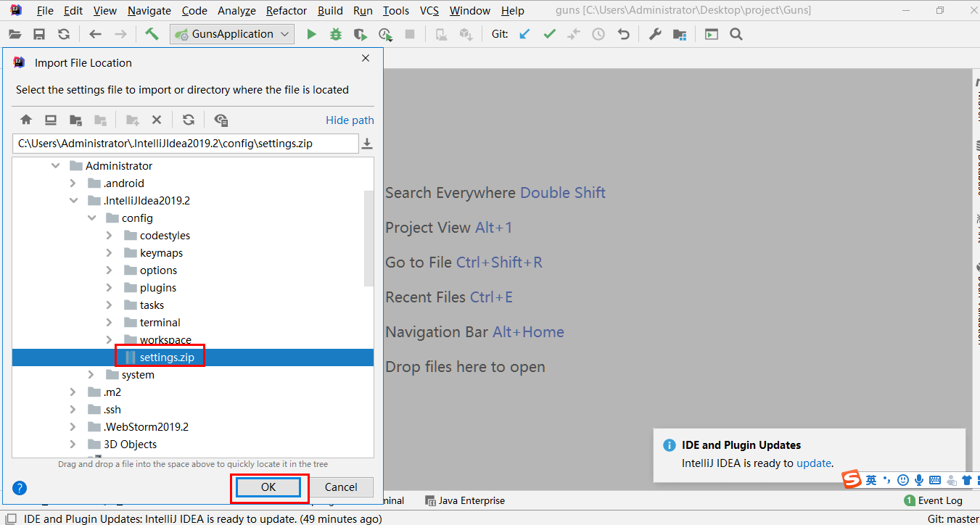The height and width of the screenshot is (525, 980).
Task: Click the Home directory icon in dialog
Action: [26, 120]
